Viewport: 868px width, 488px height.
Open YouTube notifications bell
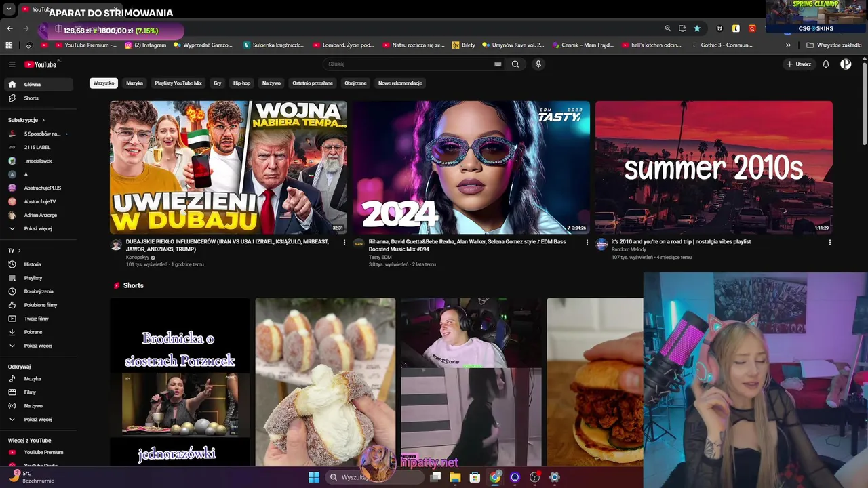(x=826, y=64)
